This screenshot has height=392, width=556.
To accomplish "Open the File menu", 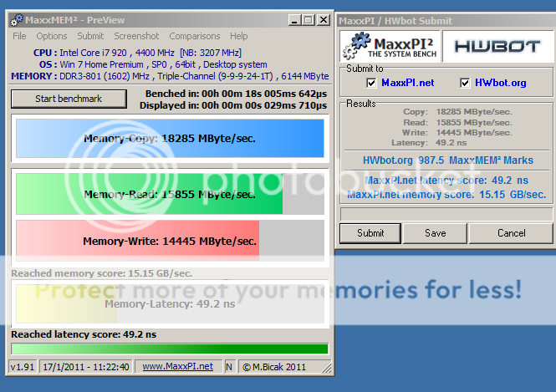I will (19, 36).
